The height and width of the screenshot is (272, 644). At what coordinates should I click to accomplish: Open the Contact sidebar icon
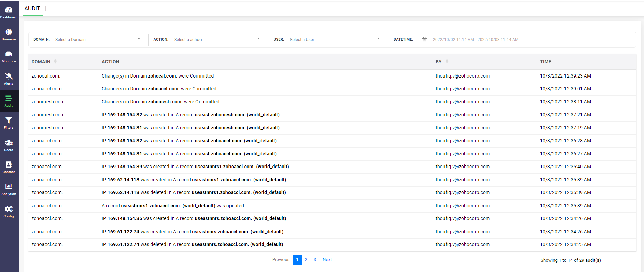point(9,165)
